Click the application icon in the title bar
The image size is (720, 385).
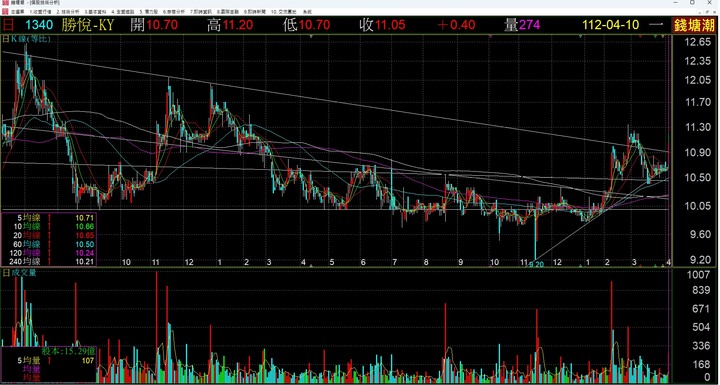(6, 3)
